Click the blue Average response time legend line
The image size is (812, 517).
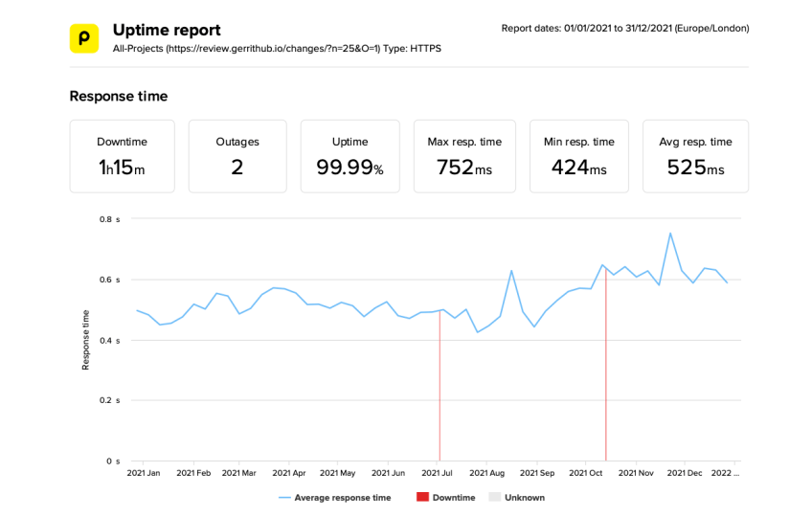[284, 498]
